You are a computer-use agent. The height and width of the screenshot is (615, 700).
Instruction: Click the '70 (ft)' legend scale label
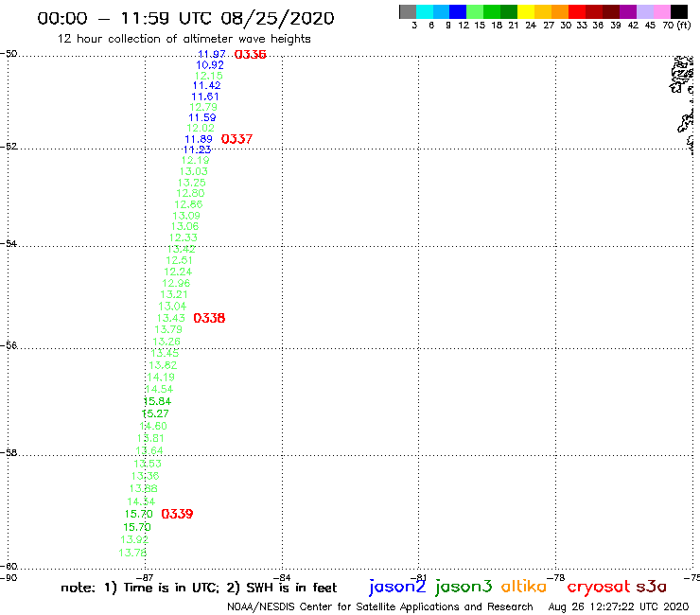(676, 25)
